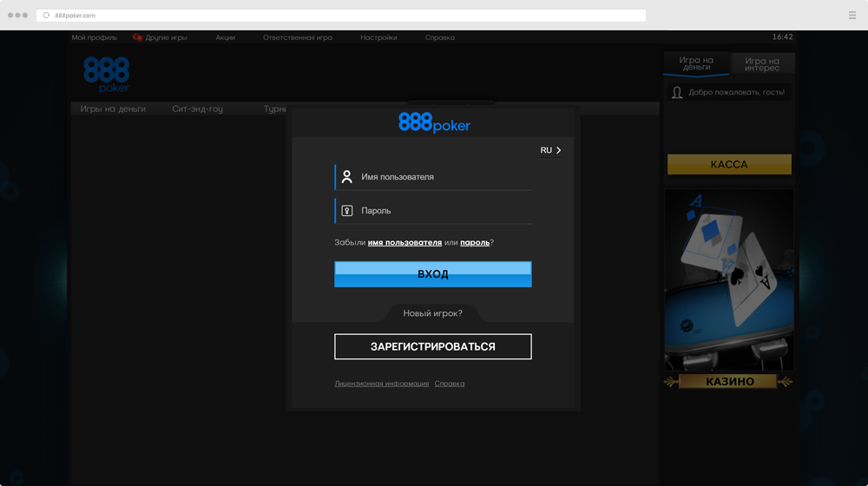This screenshot has height=486, width=868.
Task: Switch to Игры на деньги tab
Action: click(113, 109)
